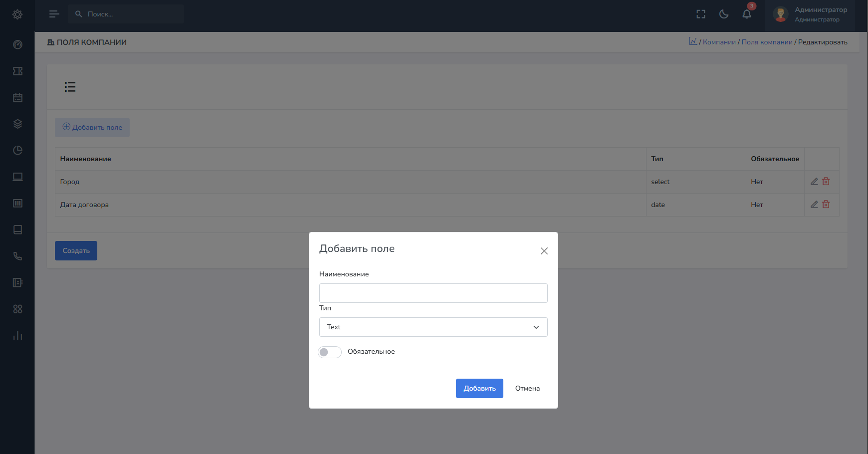Viewport: 868px width, 454px height.
Task: Toggle dark mode moon icon
Action: (724, 14)
